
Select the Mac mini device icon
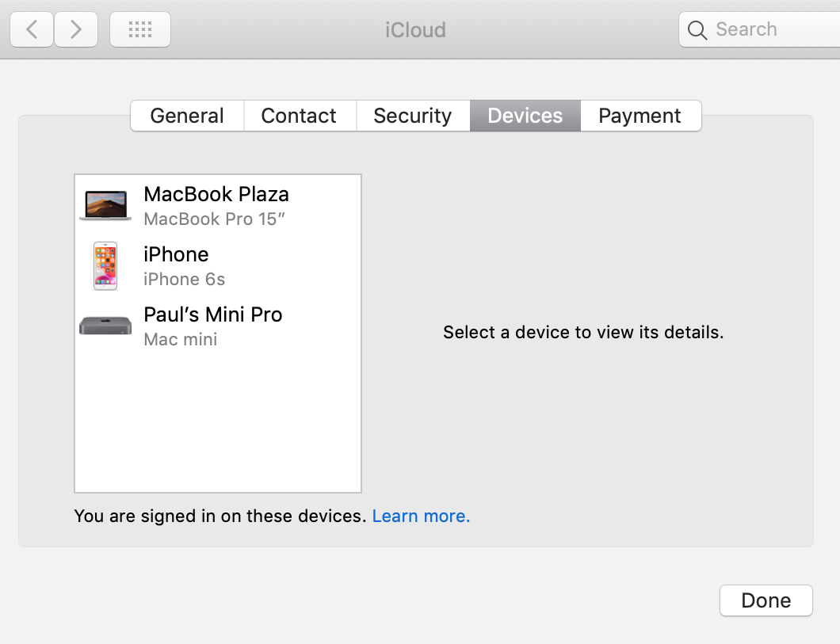[105, 326]
